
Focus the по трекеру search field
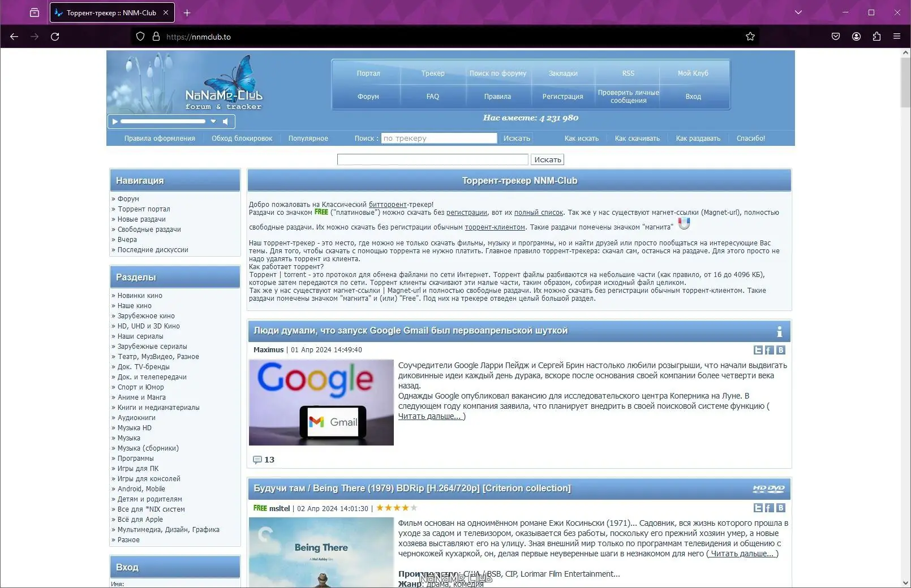[x=439, y=139]
